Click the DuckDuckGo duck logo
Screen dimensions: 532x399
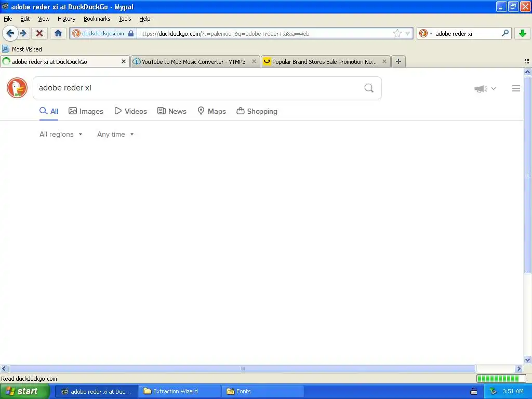pyautogui.click(x=17, y=88)
